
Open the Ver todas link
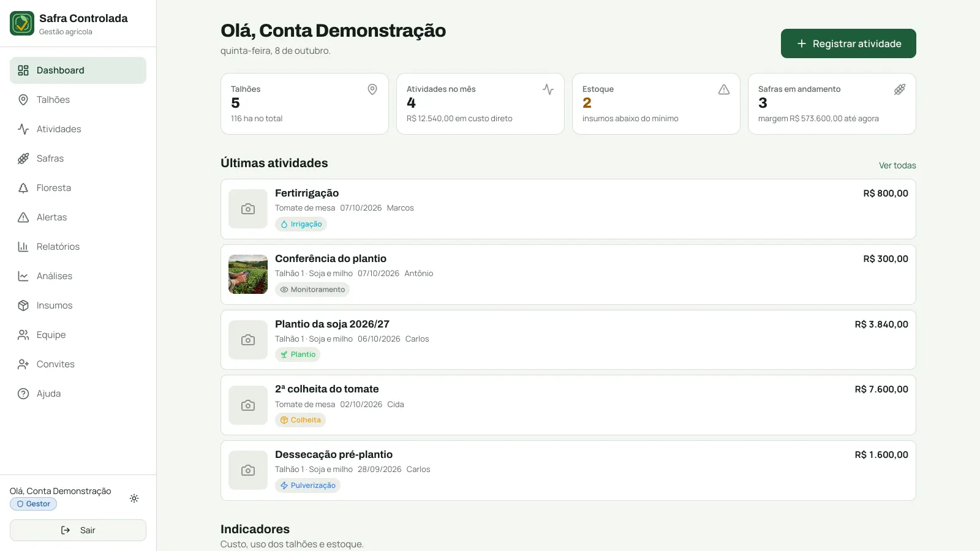(897, 165)
